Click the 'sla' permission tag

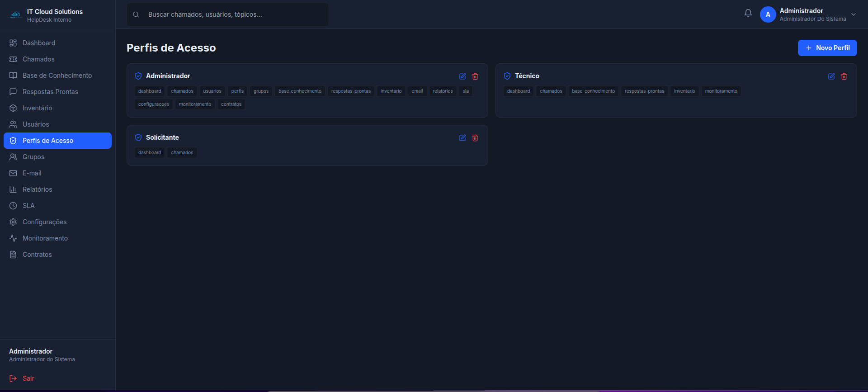coord(466,91)
